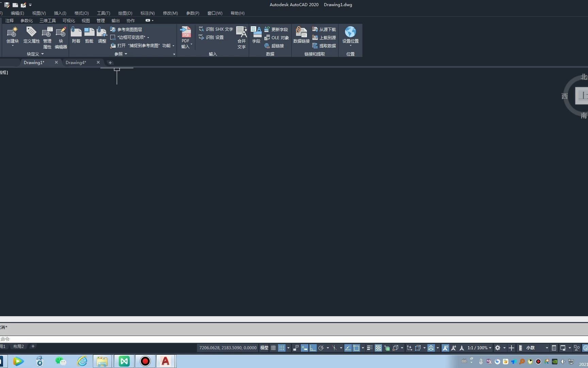Open the frames vary (边框可变选项) dropdown
The width and height of the screenshot is (588, 368).
pyautogui.click(x=148, y=37)
